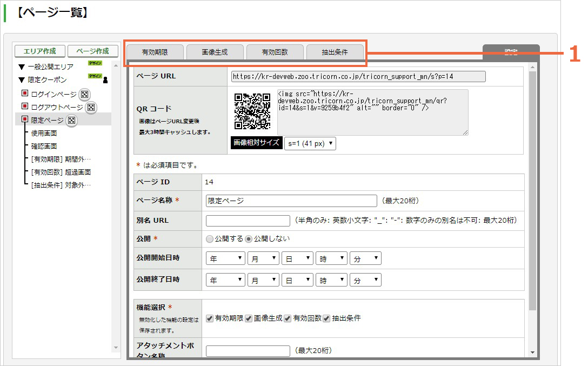Click the settings panel vertical scrollbar
This screenshot has height=366, width=588.
[x=532, y=191]
